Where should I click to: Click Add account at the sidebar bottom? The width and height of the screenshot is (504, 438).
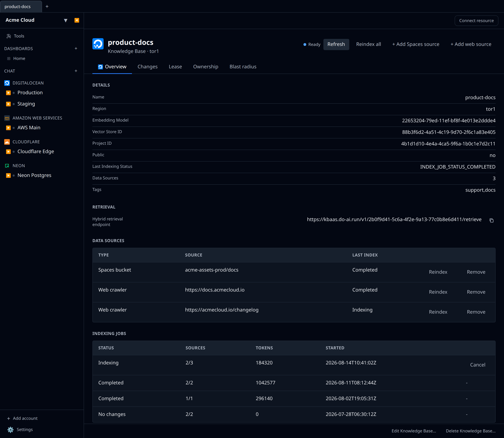pyautogui.click(x=22, y=418)
